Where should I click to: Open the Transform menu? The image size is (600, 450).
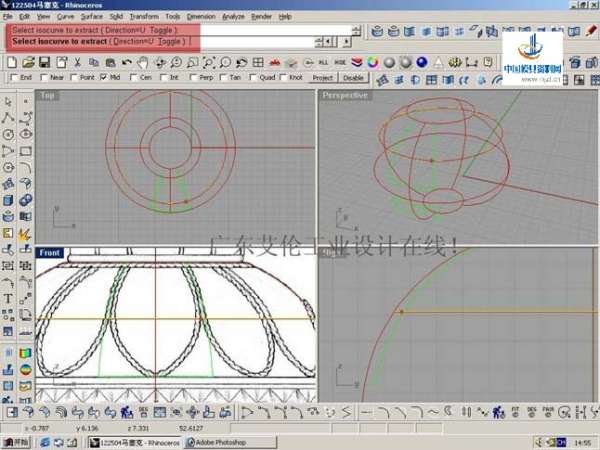tap(144, 16)
